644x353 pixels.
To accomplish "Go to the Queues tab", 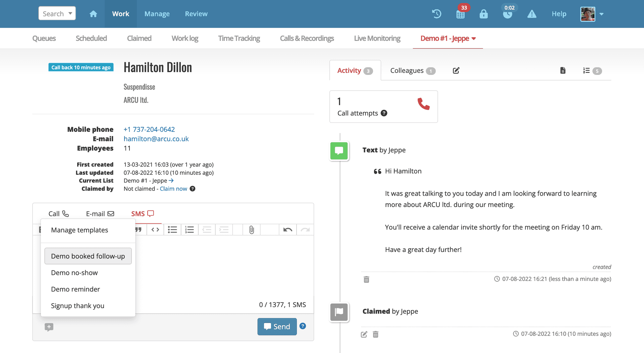I will 44,38.
